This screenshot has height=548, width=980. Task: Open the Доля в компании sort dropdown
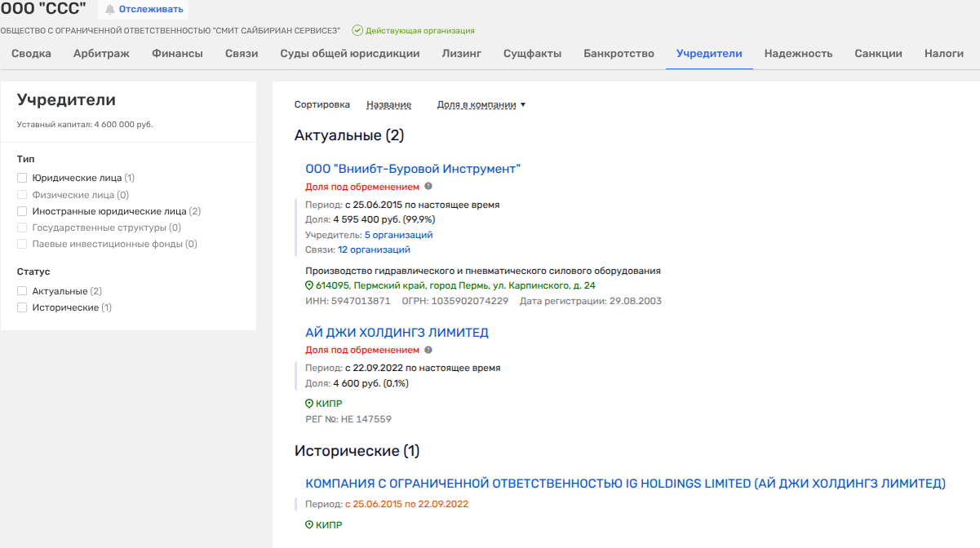pos(481,104)
